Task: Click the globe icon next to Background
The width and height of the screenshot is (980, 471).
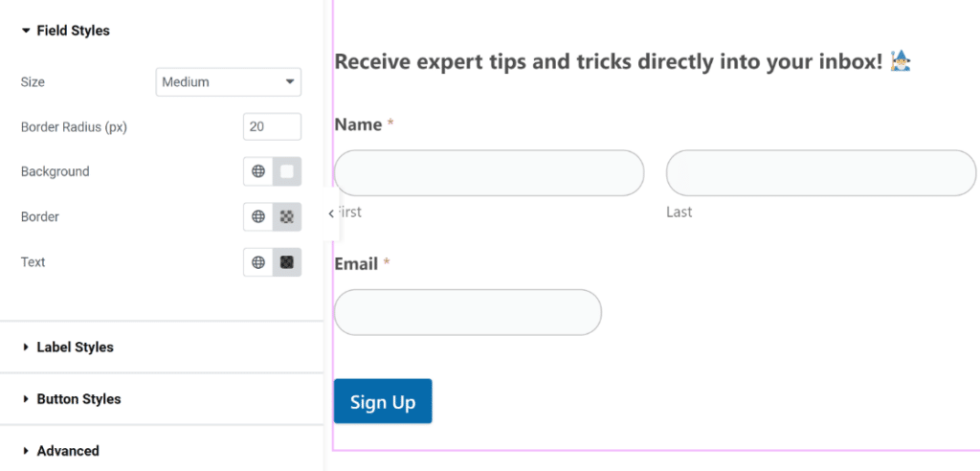Action: tap(258, 172)
